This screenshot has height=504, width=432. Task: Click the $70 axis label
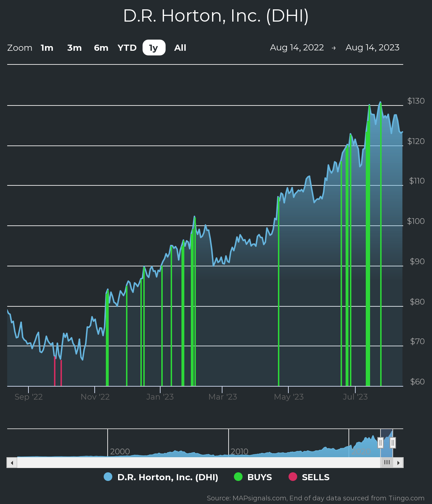point(417,341)
